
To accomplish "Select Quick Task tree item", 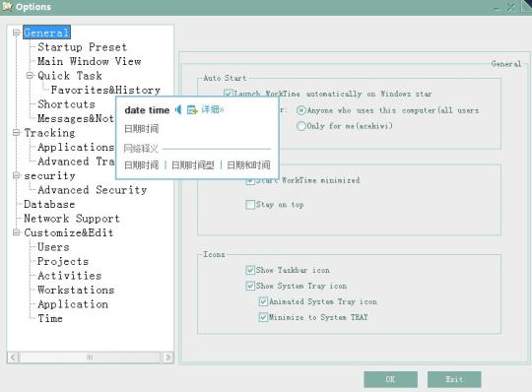I will (x=70, y=76).
